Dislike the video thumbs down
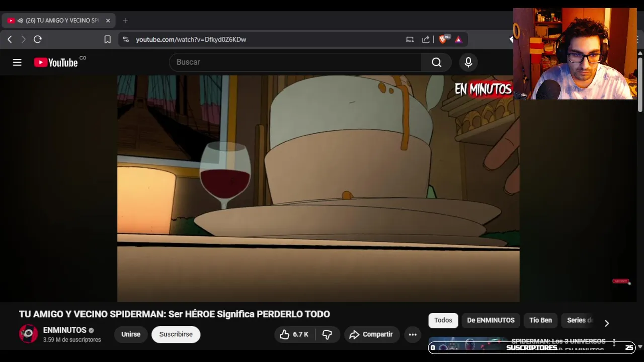644x362 pixels. click(327, 334)
